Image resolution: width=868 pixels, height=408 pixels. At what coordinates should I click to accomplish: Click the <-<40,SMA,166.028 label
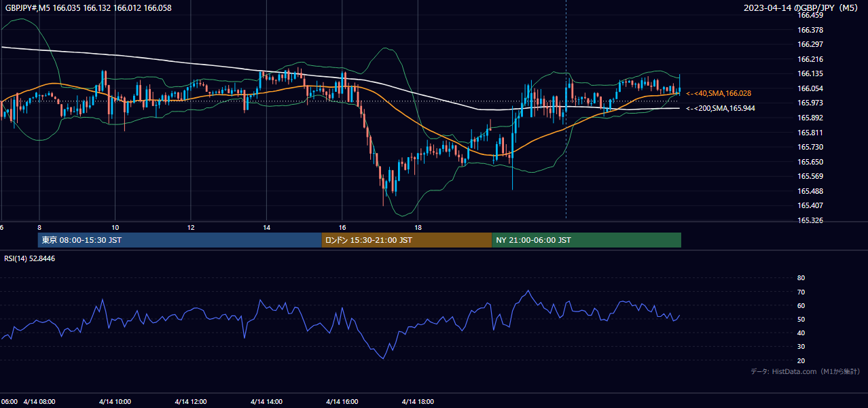(x=719, y=93)
